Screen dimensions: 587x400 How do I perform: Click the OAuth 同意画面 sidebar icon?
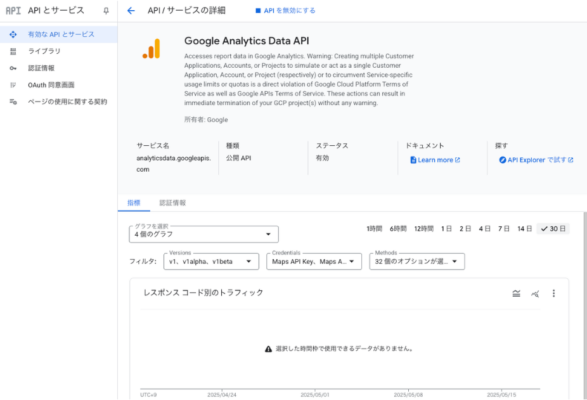pyautogui.click(x=13, y=85)
